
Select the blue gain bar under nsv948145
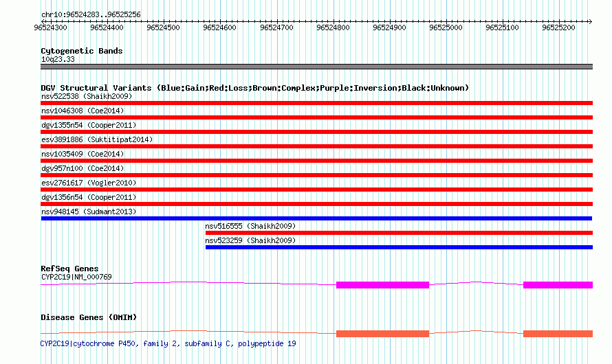point(316,218)
